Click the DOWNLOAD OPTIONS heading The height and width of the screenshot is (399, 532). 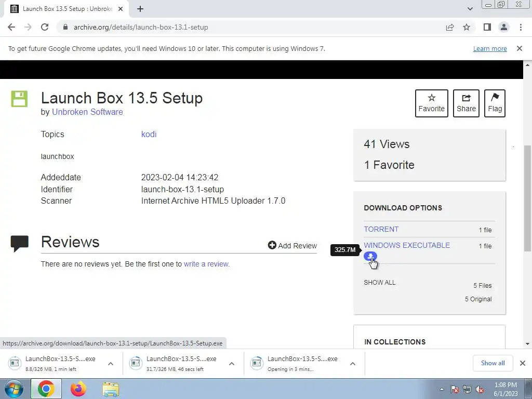(403, 208)
